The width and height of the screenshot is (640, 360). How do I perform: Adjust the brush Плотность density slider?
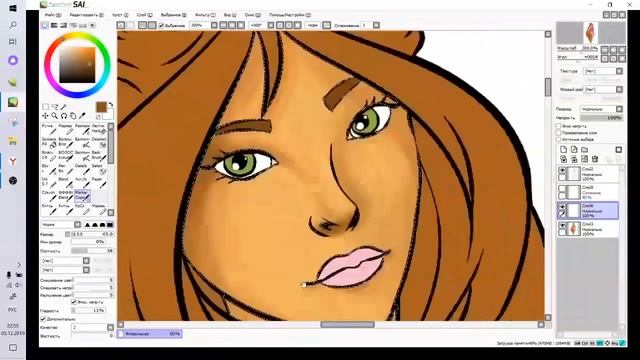pyautogui.click(x=92, y=251)
